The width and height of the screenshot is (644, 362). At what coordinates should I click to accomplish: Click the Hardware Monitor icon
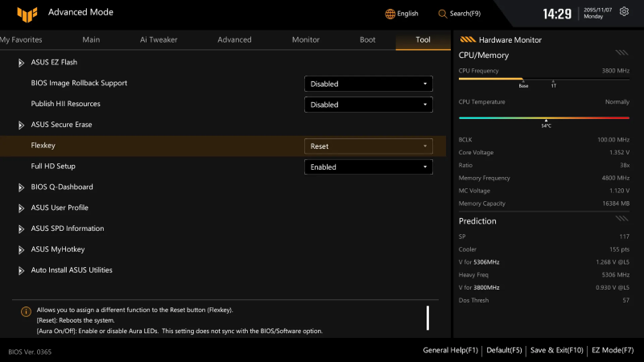(466, 39)
